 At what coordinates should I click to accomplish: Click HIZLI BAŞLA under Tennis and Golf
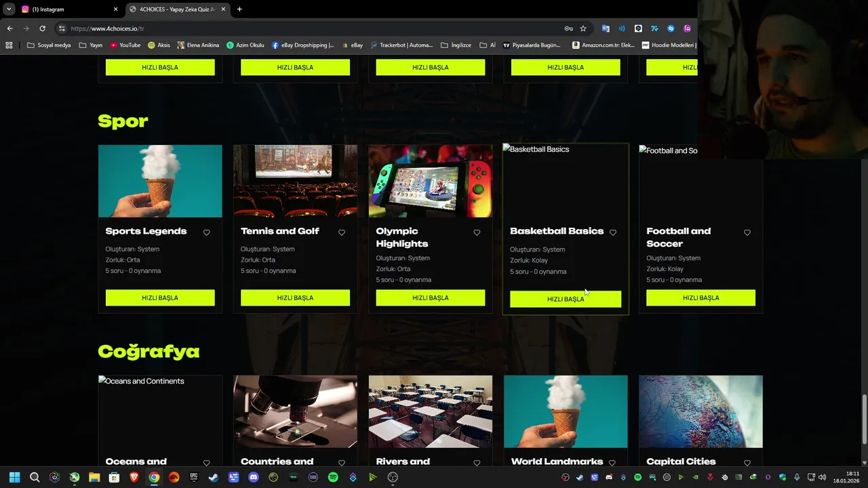(x=295, y=298)
